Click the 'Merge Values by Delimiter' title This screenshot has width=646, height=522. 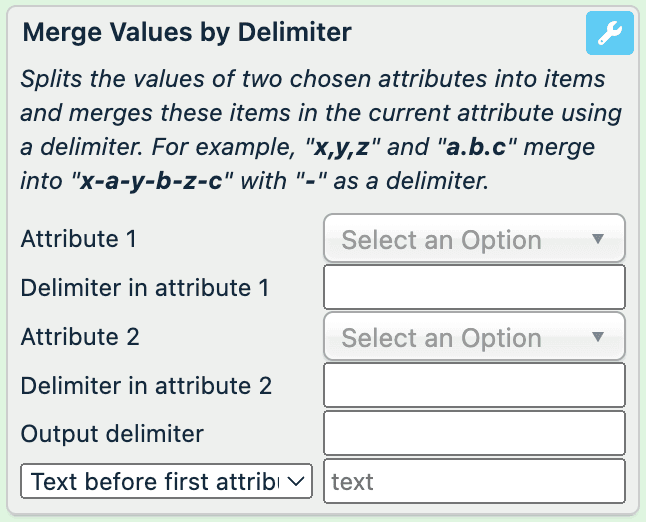click(186, 33)
